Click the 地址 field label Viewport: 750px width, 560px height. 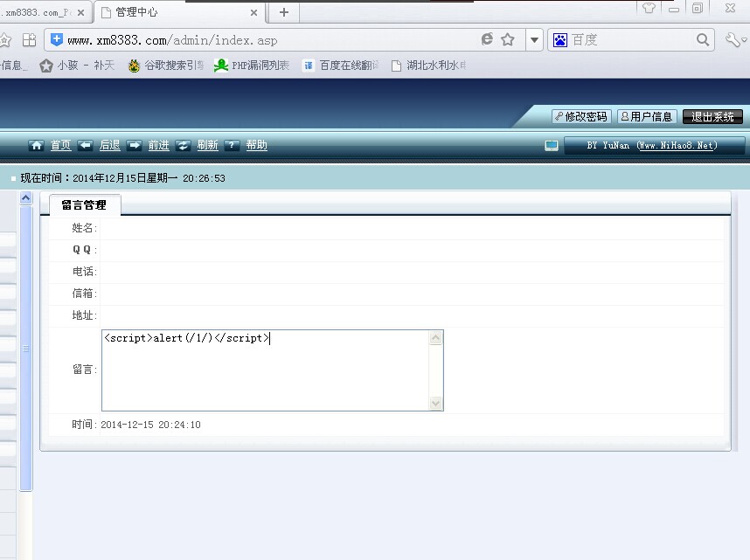[84, 315]
